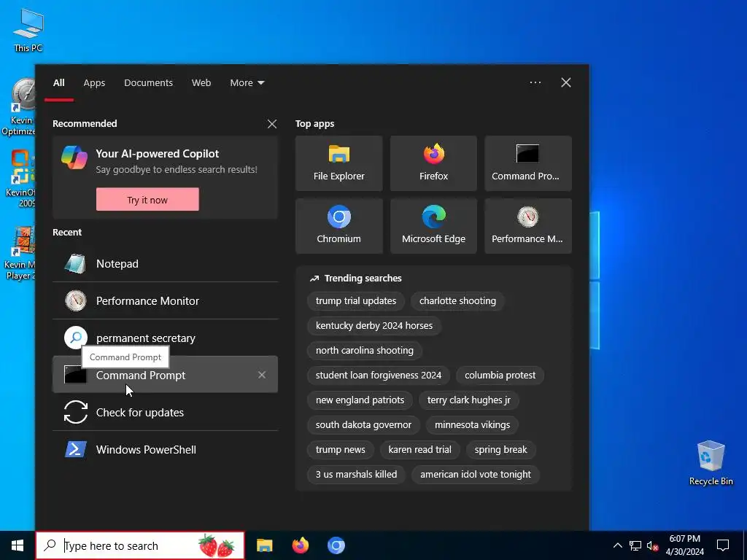Select 'permanent secretary' recent search
This screenshot has width=747, height=560.
[x=165, y=338]
